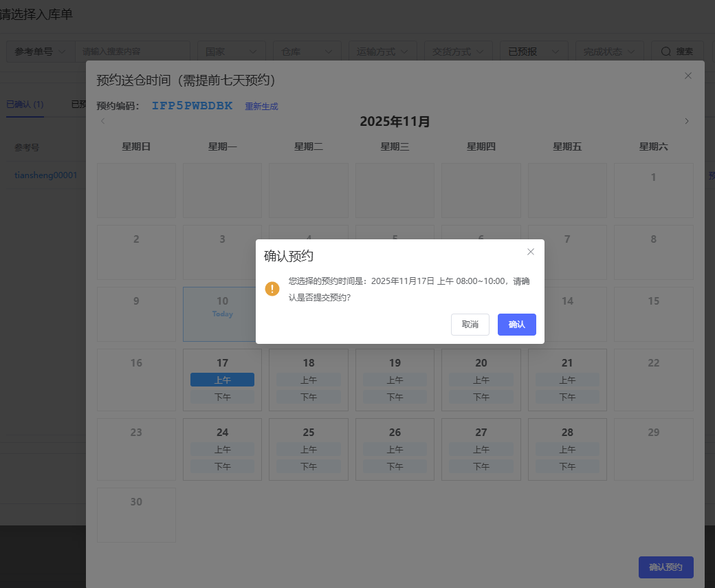The height and width of the screenshot is (588, 715).
Task: Click the 确认 button in confirmation dialog
Action: [x=516, y=325]
